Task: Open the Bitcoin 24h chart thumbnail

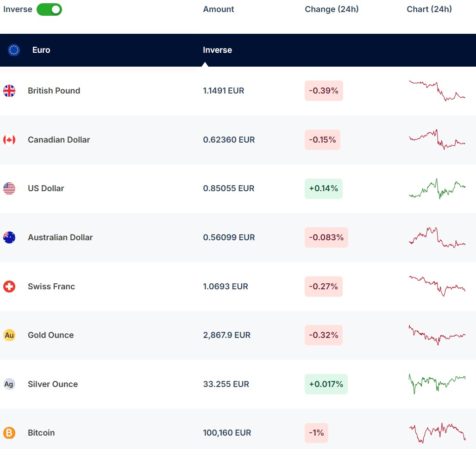Action: tap(437, 433)
